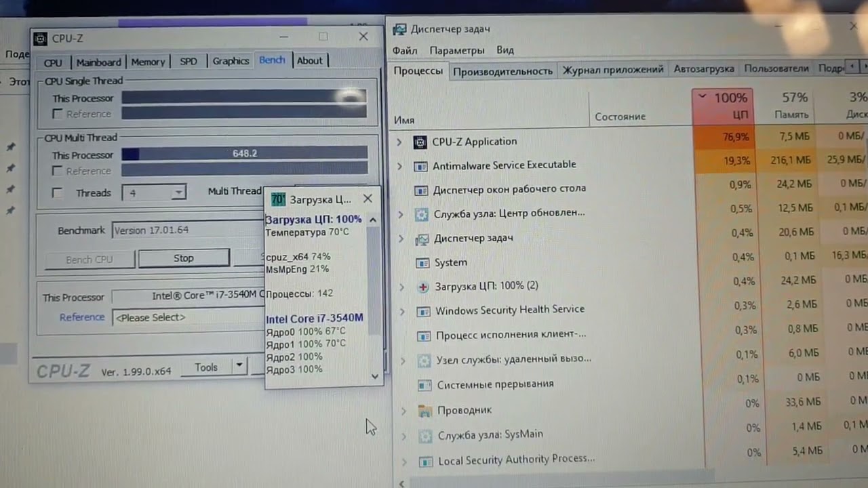The image size is (868, 488).
Task: Open the Журнал приложений tab
Action: click(x=613, y=69)
